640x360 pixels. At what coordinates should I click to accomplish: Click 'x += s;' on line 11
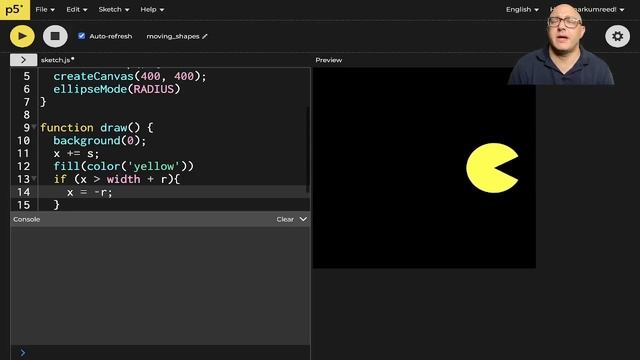tap(76, 153)
